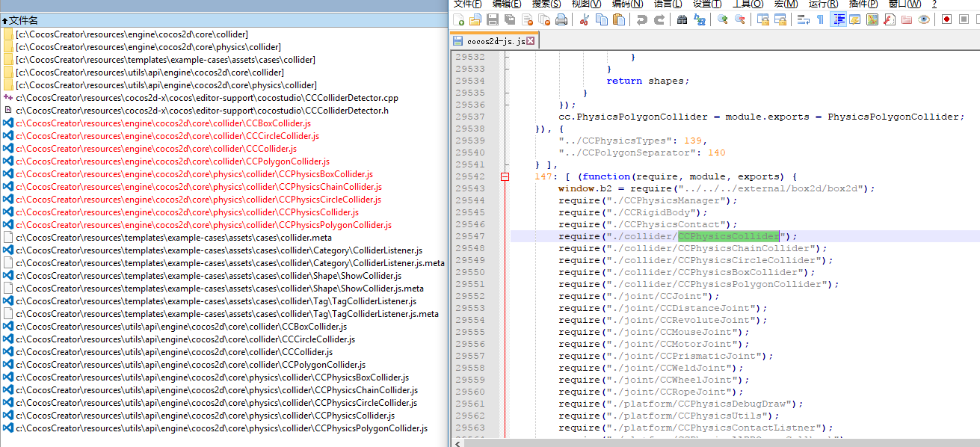980x447 pixels.
Task: Toggle the Document Map icon
Action: (872, 19)
